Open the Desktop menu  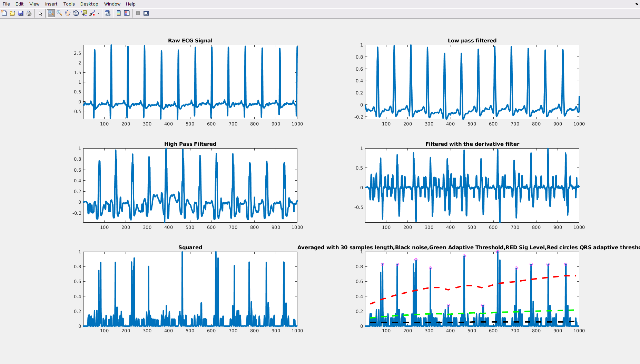click(89, 4)
